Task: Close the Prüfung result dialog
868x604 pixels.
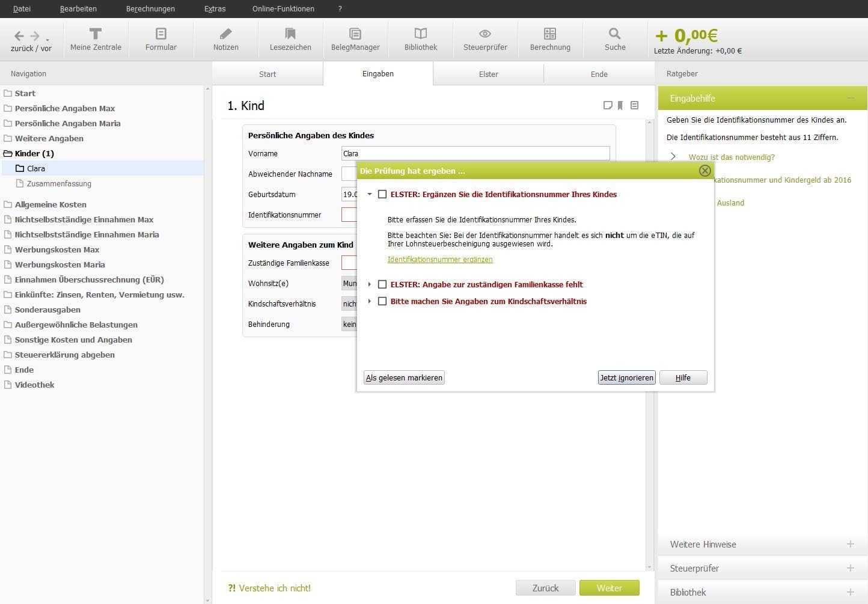Action: [705, 171]
